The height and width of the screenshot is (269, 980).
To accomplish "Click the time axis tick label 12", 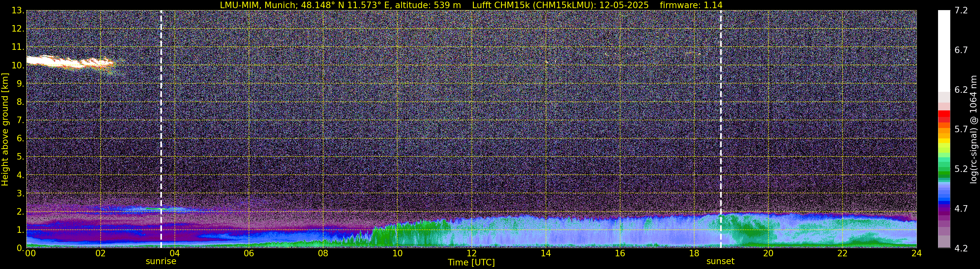I will pos(471,253).
